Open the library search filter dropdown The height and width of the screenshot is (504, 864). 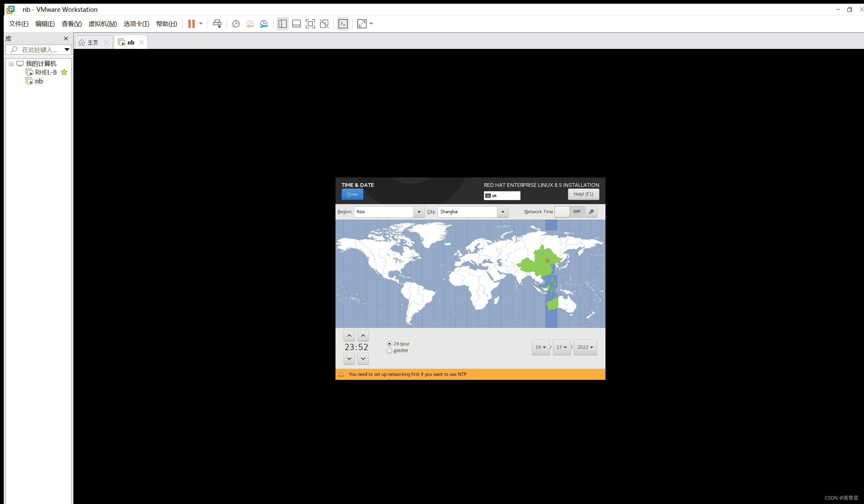click(x=67, y=50)
